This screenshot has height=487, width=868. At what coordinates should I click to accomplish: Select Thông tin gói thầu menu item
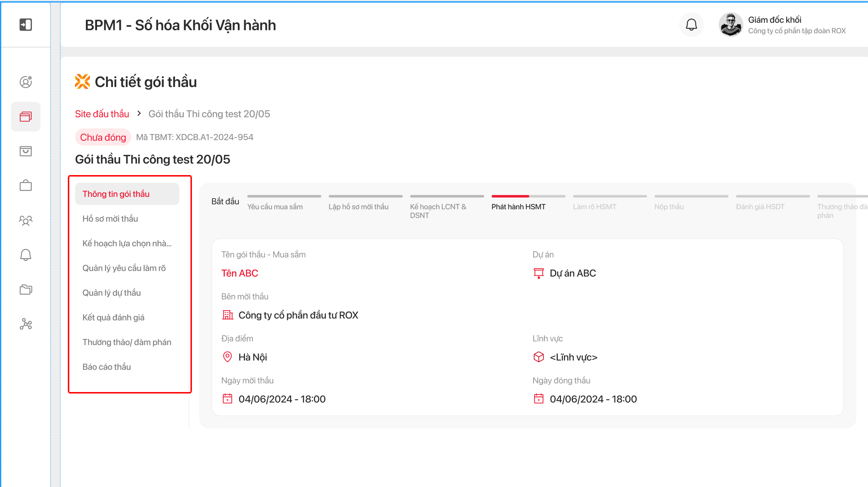tap(116, 194)
